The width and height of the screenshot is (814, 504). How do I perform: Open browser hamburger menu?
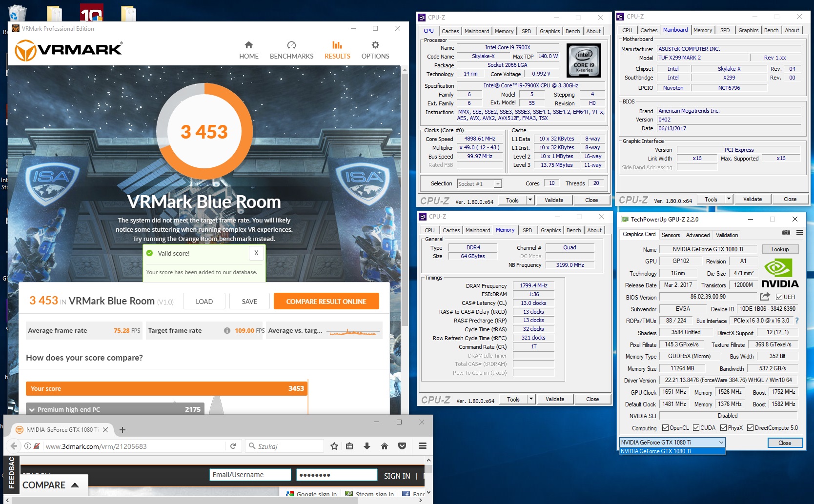click(x=423, y=446)
